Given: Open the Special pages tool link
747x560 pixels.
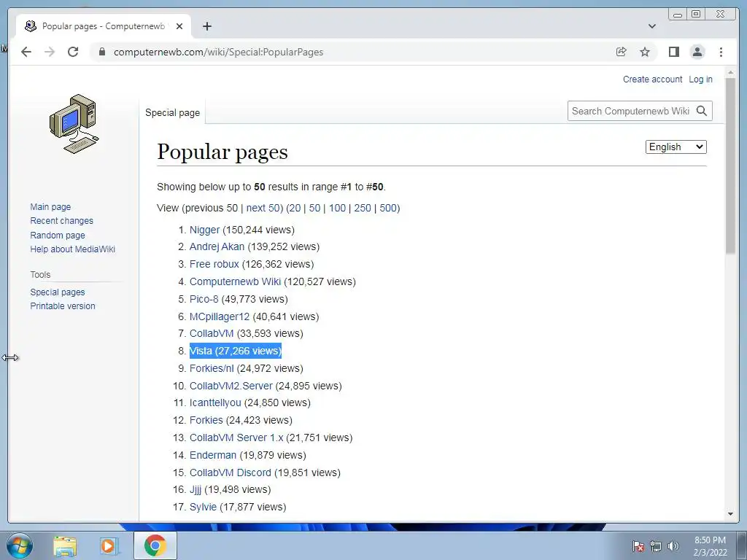Looking at the screenshot, I should tap(57, 292).
